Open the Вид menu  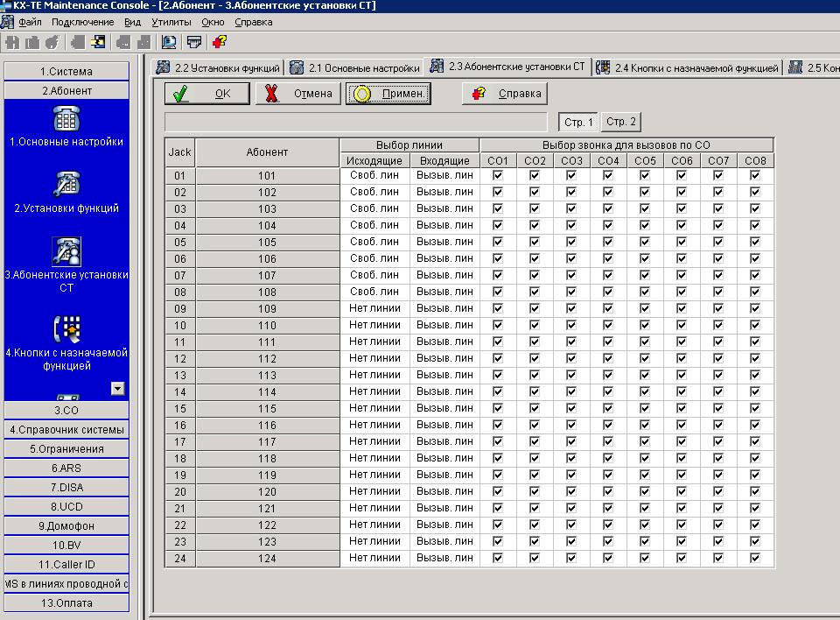[132, 22]
